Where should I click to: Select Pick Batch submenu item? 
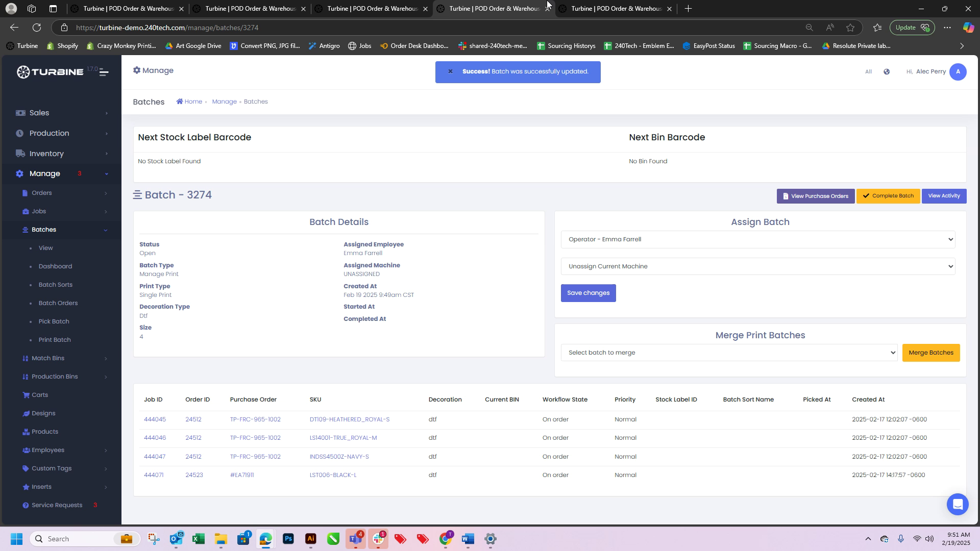click(x=54, y=321)
